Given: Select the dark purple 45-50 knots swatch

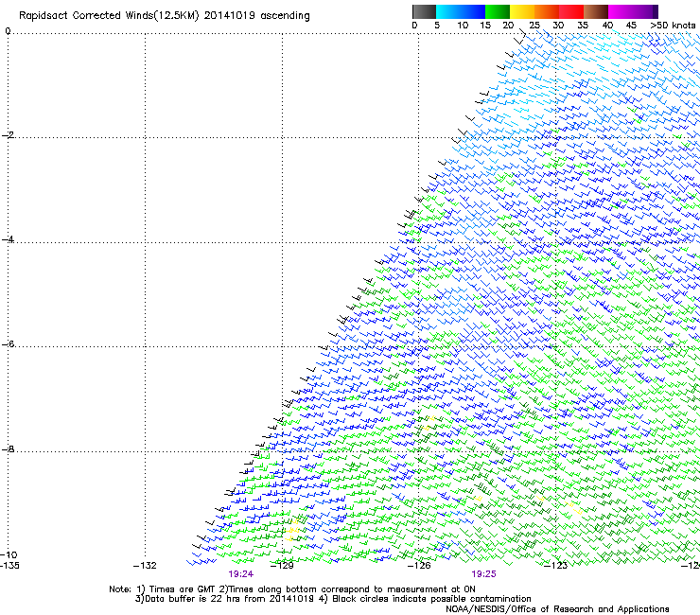Looking at the screenshot, I should (x=645, y=11).
